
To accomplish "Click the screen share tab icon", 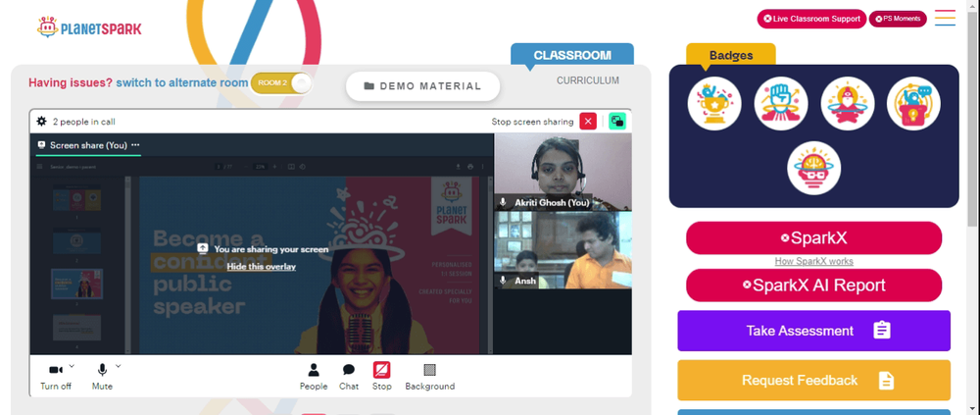I will pos(41,145).
